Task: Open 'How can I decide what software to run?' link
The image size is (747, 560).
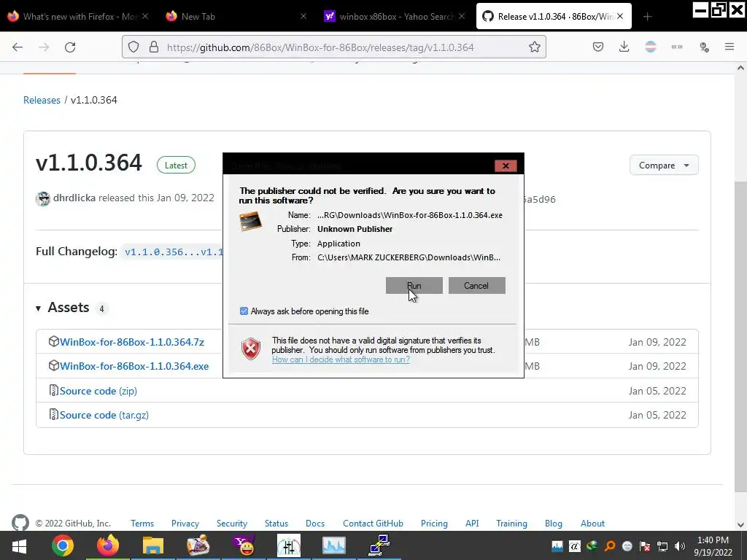Action: 341,359
